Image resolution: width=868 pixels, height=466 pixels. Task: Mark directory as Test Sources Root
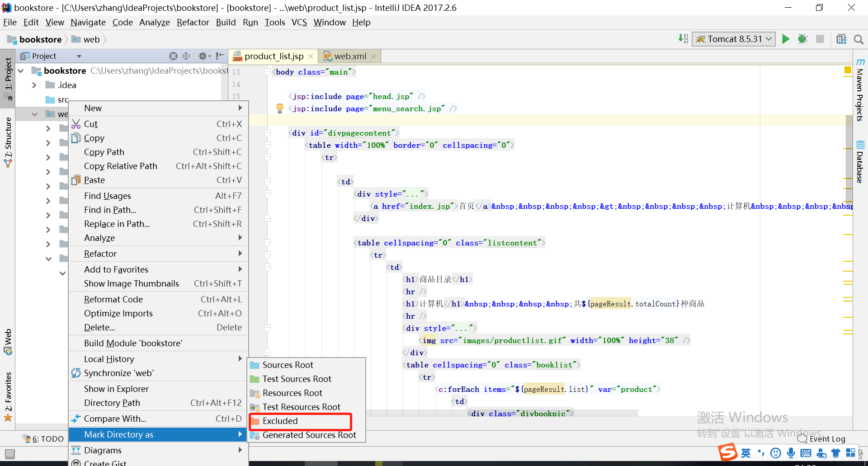(307, 379)
